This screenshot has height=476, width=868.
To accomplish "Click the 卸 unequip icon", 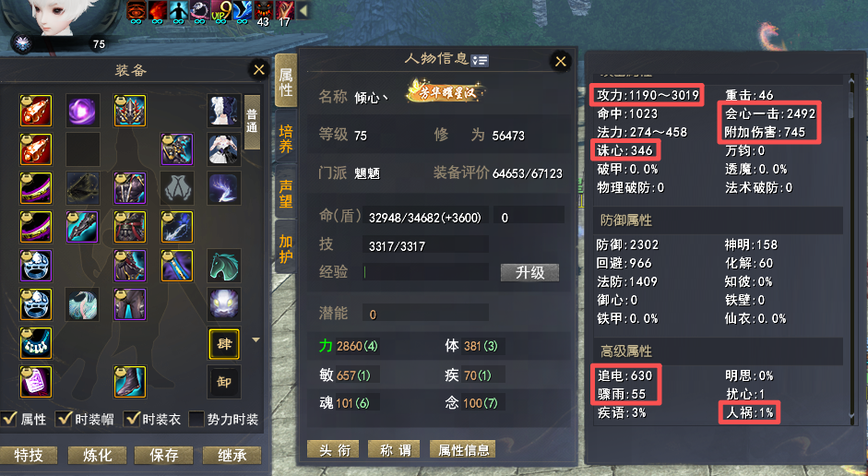I will pos(224,382).
